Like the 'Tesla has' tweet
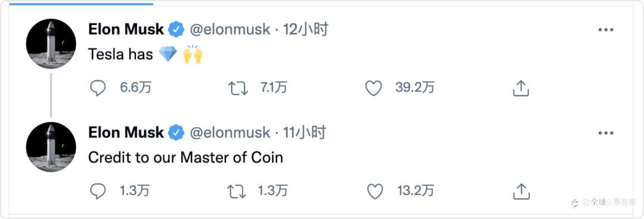This screenshot has height=219, width=644. pyautogui.click(x=374, y=88)
